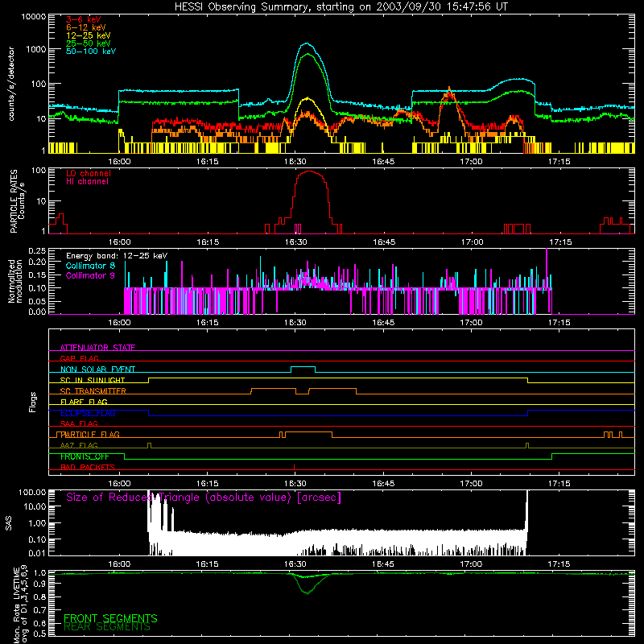Click the SC TRANSMITTER flag label
Viewport: 644px width, 644px height.
[x=93, y=391]
